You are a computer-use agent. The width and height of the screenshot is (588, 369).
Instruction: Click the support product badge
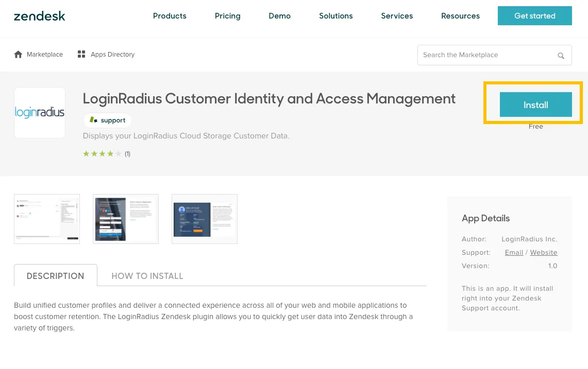tap(107, 120)
